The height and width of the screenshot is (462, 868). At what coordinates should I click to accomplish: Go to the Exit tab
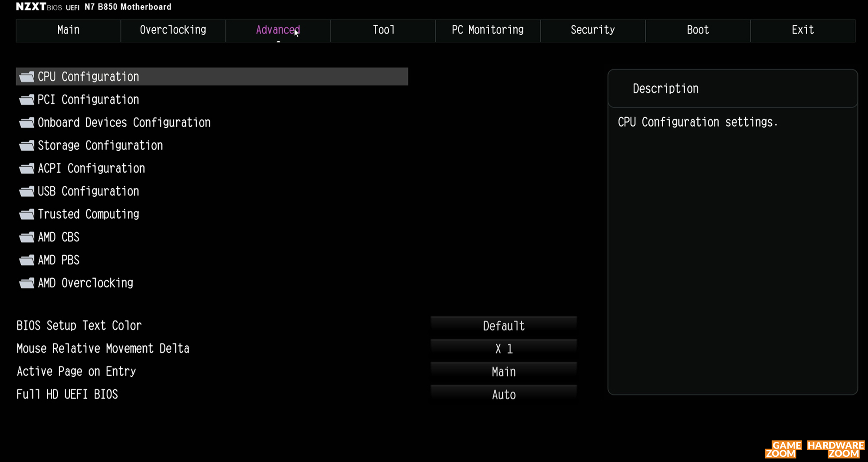(803, 30)
